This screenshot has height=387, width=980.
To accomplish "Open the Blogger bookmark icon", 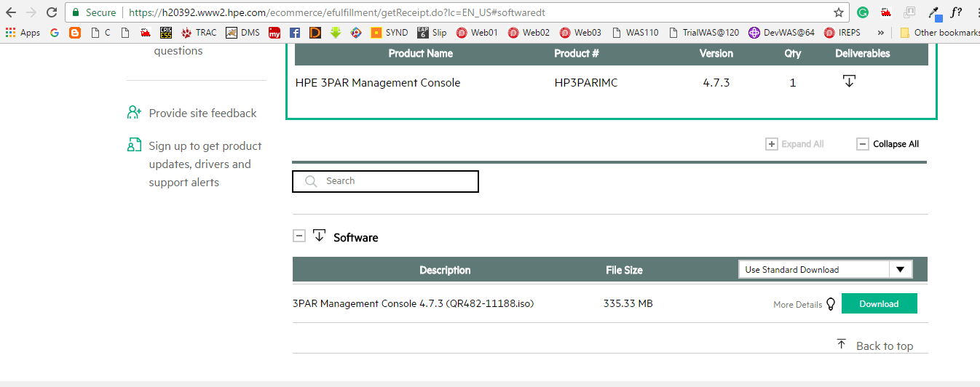I will coord(75,33).
